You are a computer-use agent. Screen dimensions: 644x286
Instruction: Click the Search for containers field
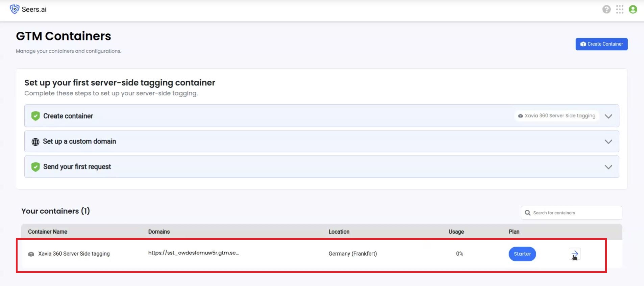[571, 213]
